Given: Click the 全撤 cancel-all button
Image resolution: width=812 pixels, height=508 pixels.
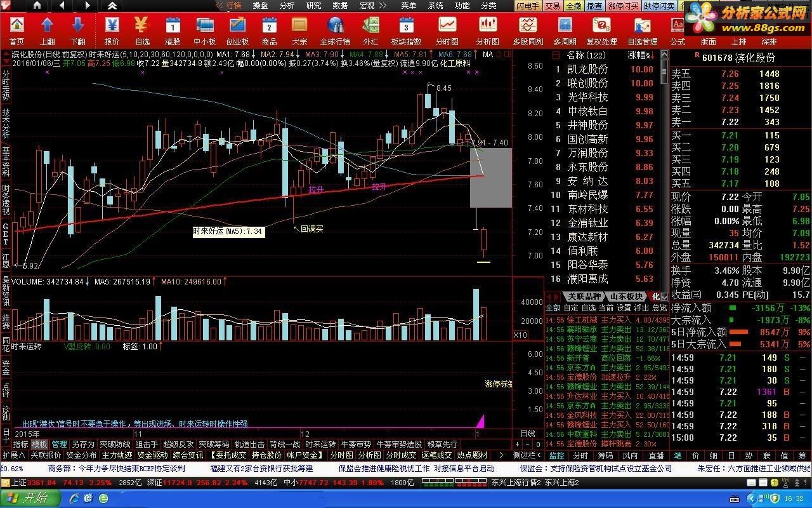Looking at the screenshot, I should (x=573, y=6).
